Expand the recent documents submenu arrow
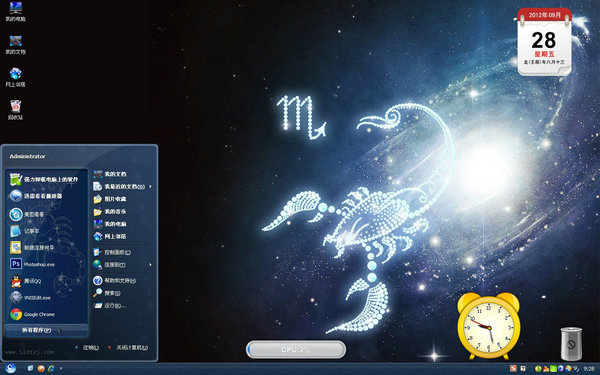The image size is (600, 375). [x=150, y=186]
